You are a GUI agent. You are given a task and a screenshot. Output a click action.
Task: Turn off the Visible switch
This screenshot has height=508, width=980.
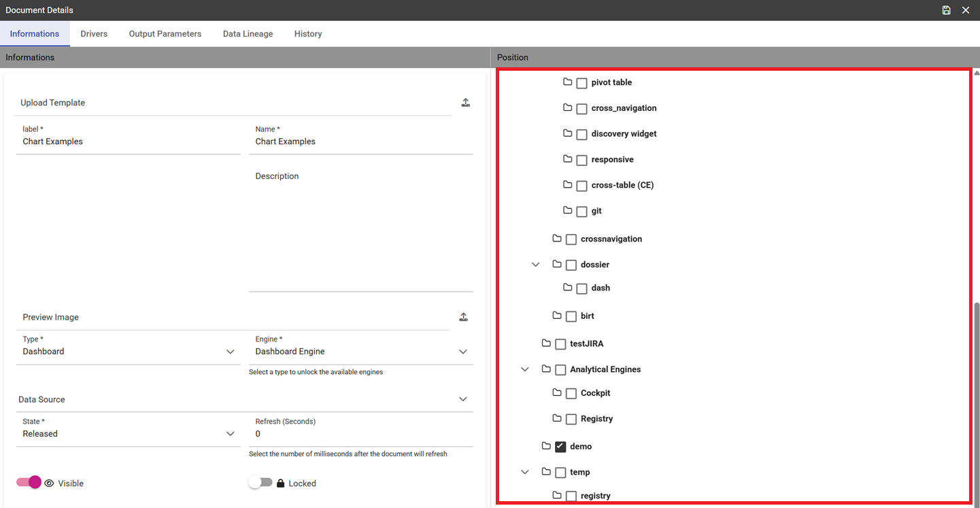pos(29,482)
